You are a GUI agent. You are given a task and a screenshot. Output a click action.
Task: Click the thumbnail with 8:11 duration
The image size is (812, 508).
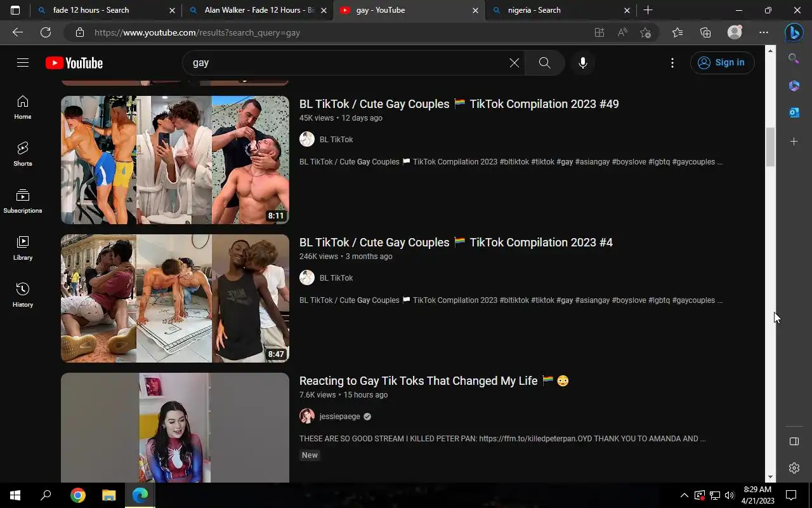point(175,160)
